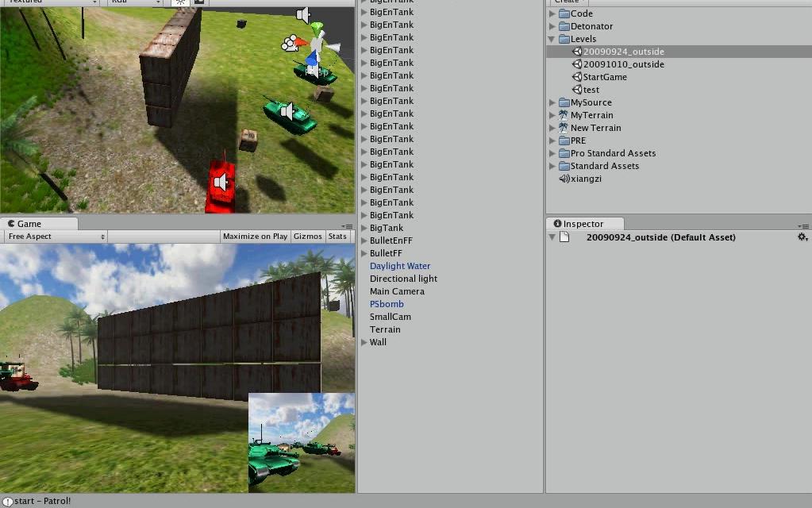This screenshot has height=508, width=812.
Task: Click the scene icon next to test
Action: click(x=578, y=89)
